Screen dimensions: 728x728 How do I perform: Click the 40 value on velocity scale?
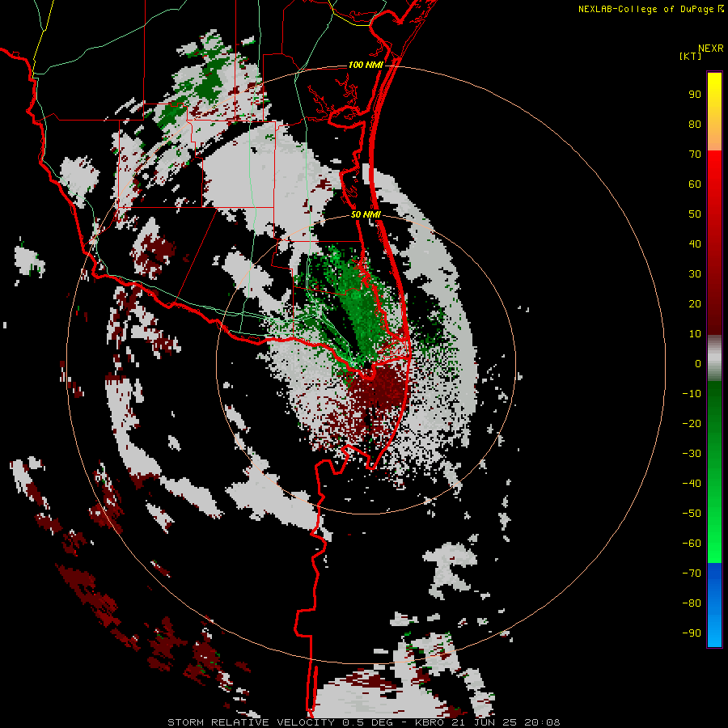point(695,244)
